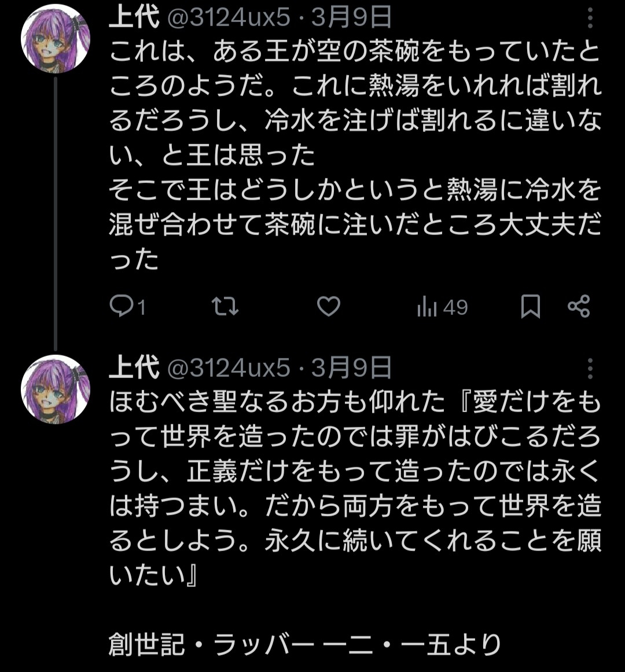Open 上代's profile from the first tweet name
Screen dimensions: 625x672
(134, 19)
